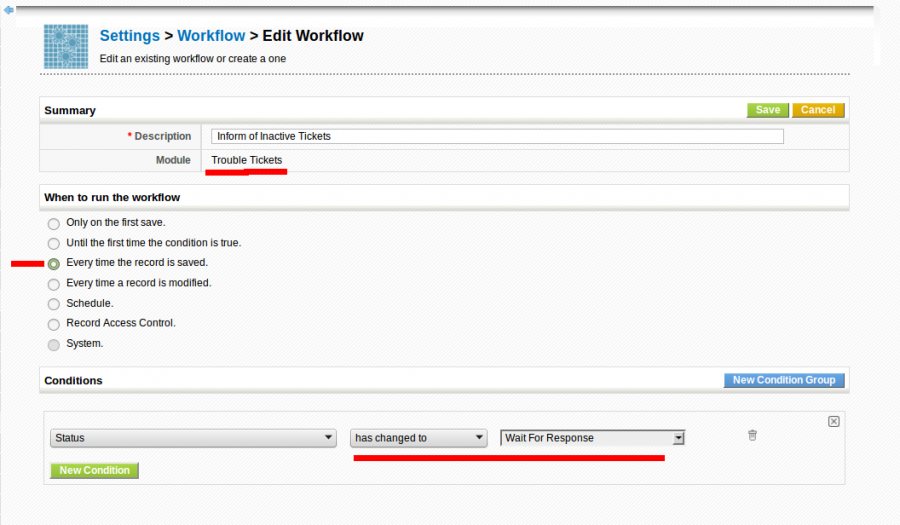Open the Status field dropdown
900x525 pixels.
(x=193, y=438)
